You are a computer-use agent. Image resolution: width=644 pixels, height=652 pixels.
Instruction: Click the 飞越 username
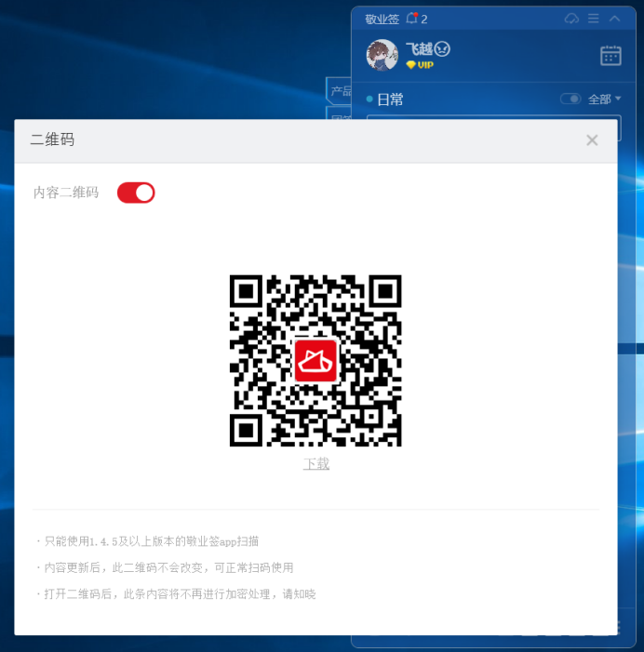420,49
